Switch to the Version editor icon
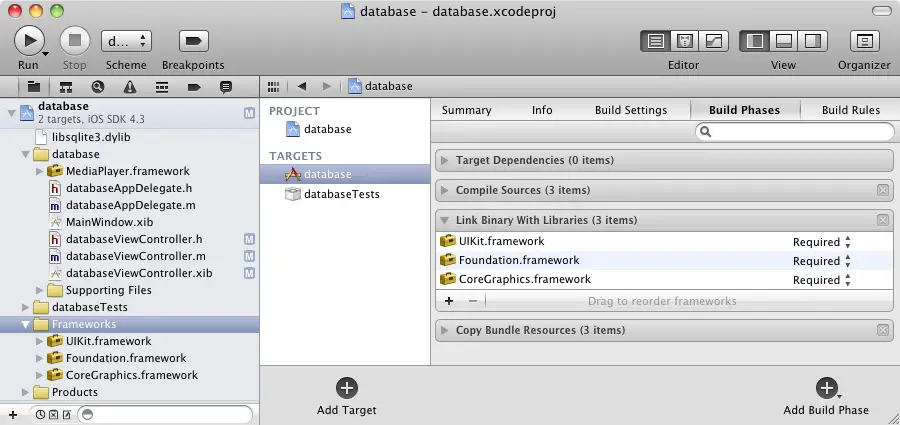Screen dimensions: 900x425 (713, 41)
